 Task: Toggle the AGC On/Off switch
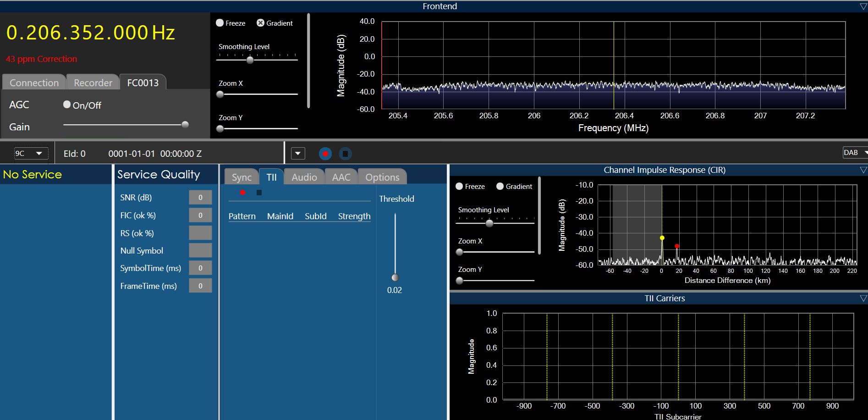(67, 105)
